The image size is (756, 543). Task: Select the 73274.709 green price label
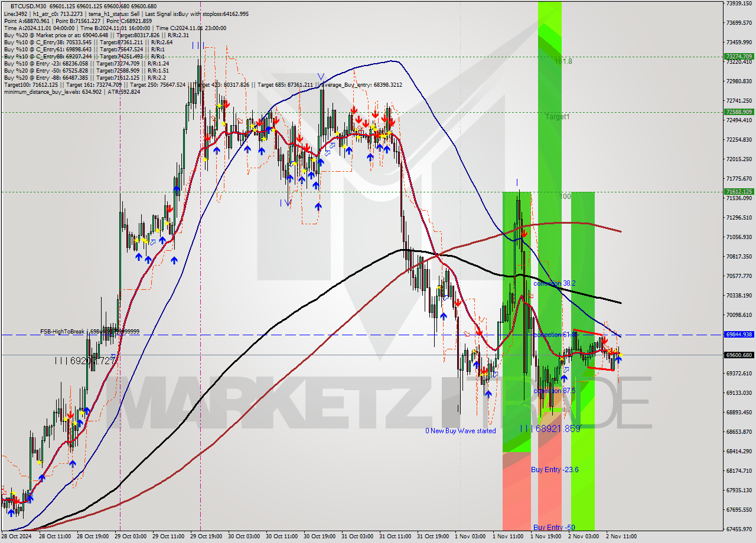[739, 57]
